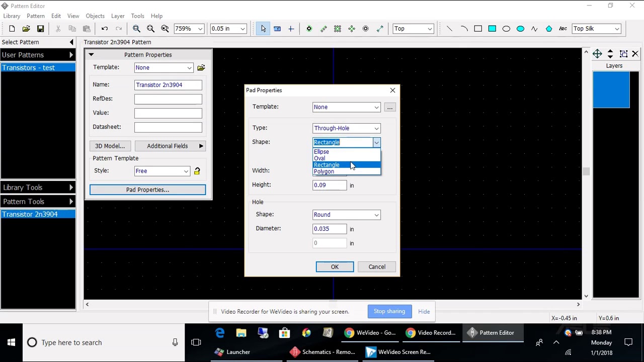Open the zoom percentage 759% dropdown
Viewport: 644px width, 362px height.
(200, 29)
